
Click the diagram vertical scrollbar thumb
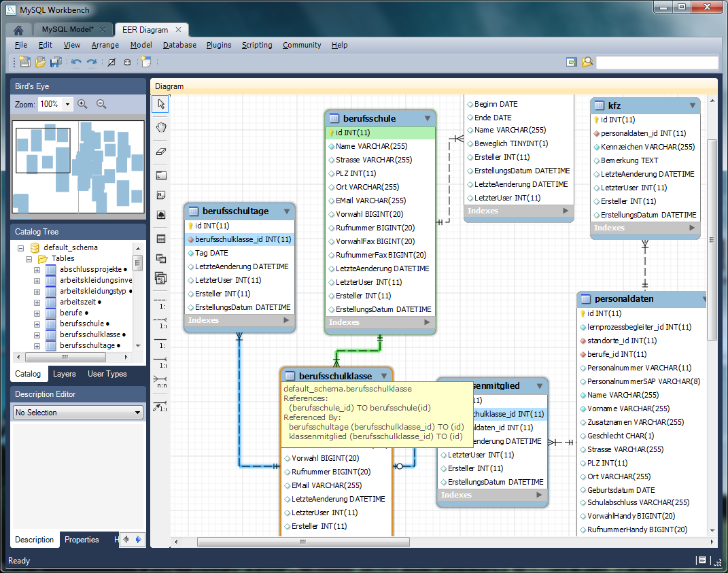pos(712,239)
